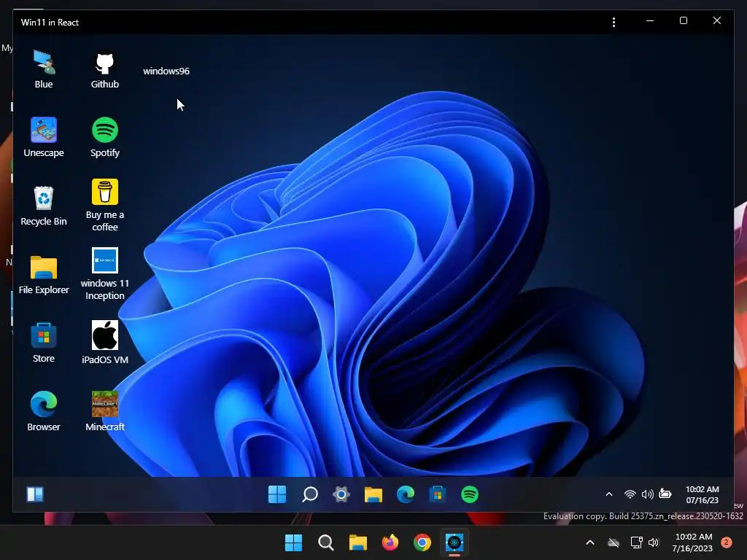Open the three-dot app menu
747x560 pixels.
[x=614, y=23]
